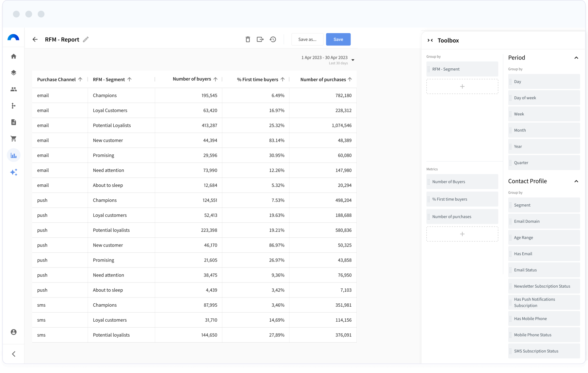This screenshot has width=588, height=373.
Task: Sort by Purchase Channel column arrow
Action: (80, 79)
